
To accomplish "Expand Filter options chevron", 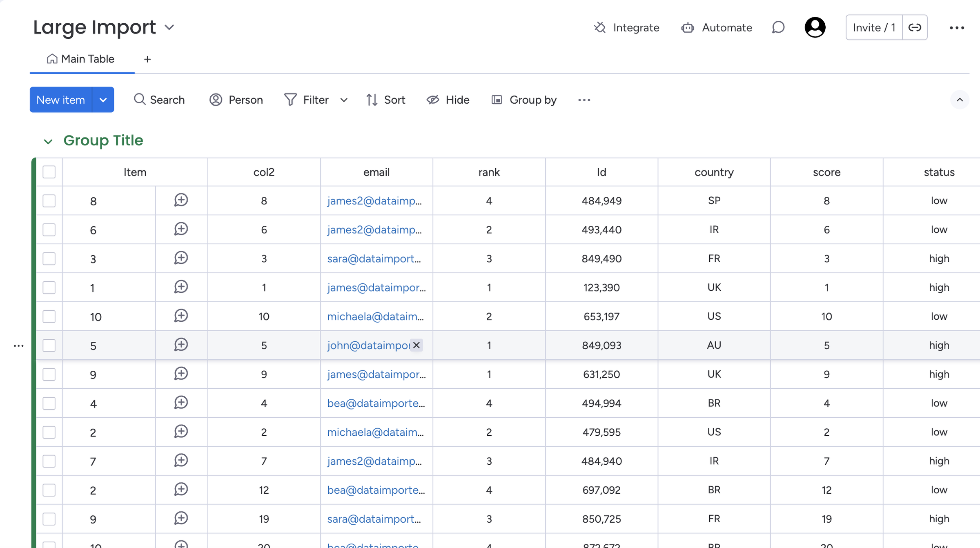I will (344, 100).
